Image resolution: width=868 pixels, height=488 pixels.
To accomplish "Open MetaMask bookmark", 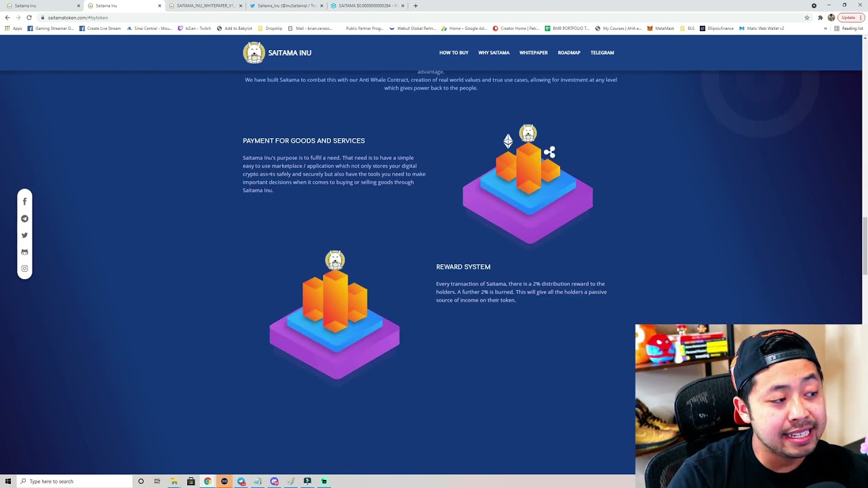I will point(660,28).
